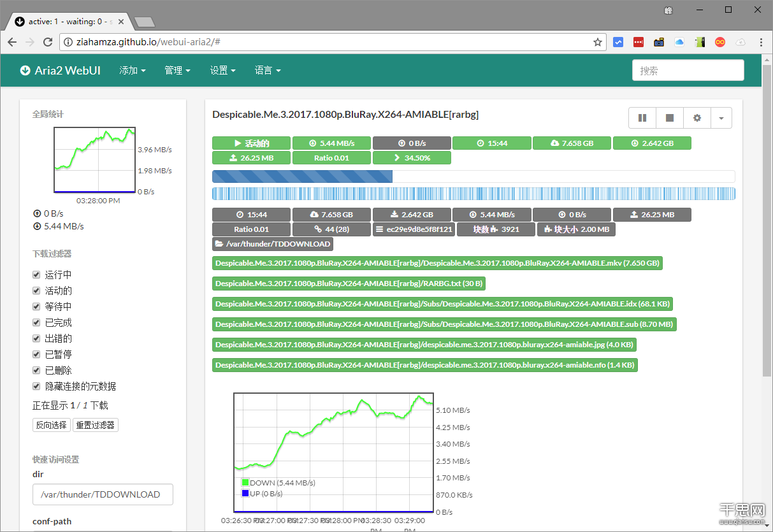Open the blue checkmark extension icon
773x532 pixels.
(x=618, y=42)
